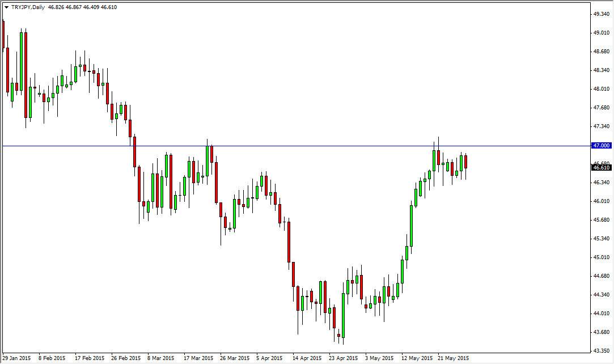Click the 26 Feb 2015 date label
The width and height of the screenshot is (614, 364).
pyautogui.click(x=126, y=358)
